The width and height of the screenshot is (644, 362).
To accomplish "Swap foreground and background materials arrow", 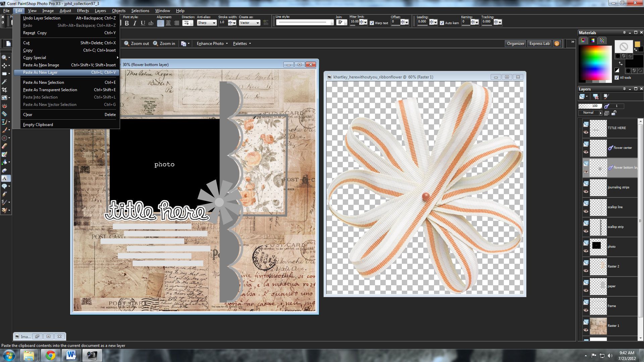I will click(621, 63).
